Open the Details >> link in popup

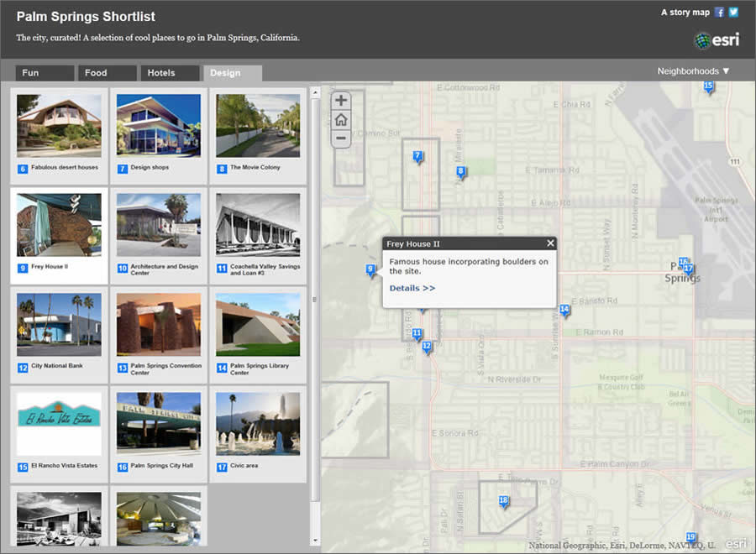412,288
